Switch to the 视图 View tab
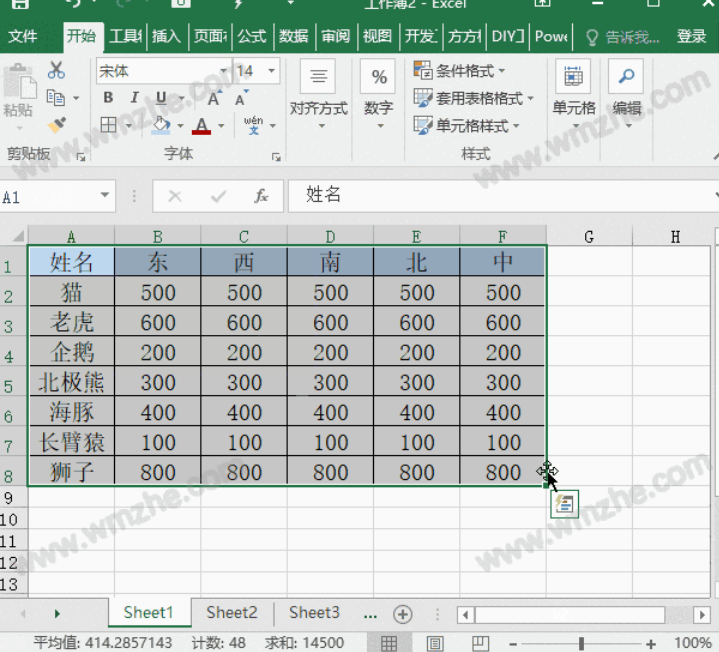Image resolution: width=719 pixels, height=652 pixels. [377, 36]
